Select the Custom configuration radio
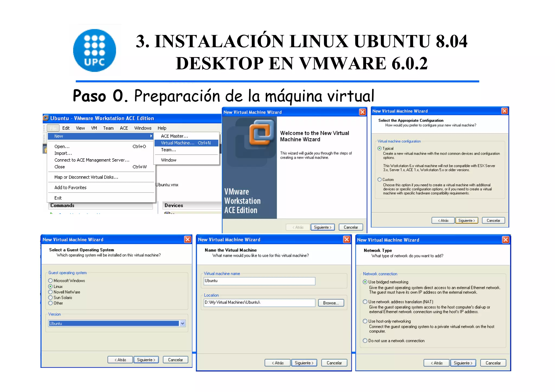The width and height of the screenshot is (555, 392). (x=379, y=179)
